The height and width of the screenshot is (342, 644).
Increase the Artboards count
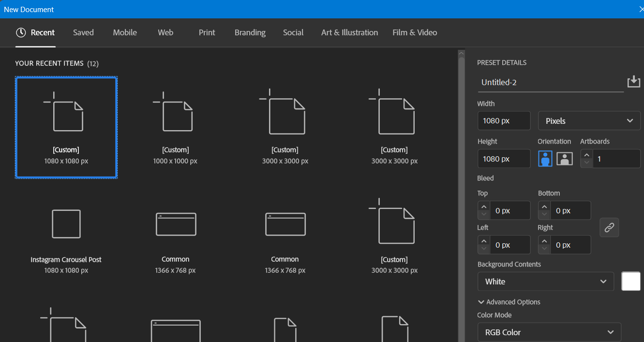(x=586, y=155)
